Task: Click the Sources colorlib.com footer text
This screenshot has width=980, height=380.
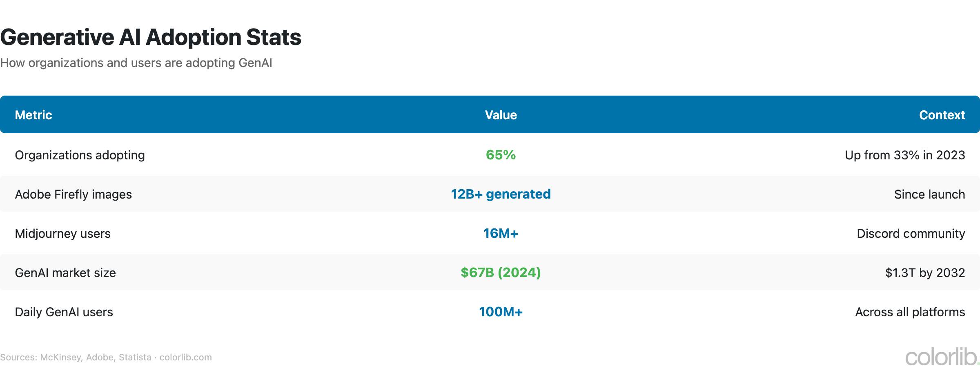Action: coord(106,358)
